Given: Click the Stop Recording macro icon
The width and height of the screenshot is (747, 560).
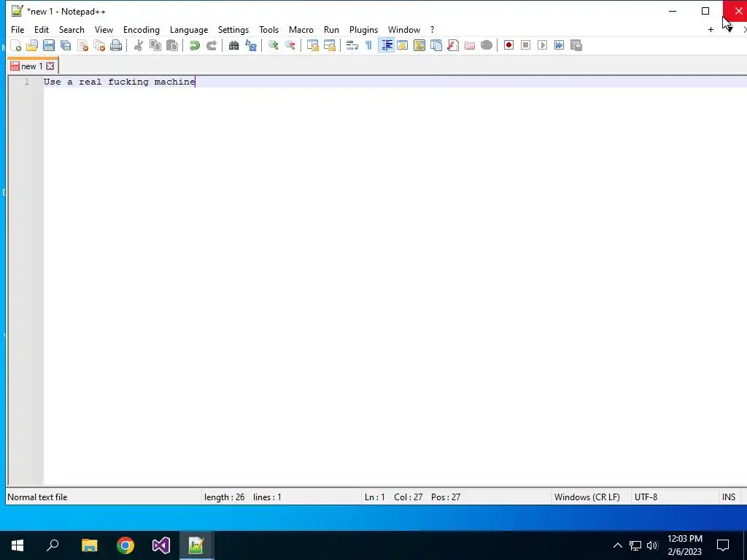Looking at the screenshot, I should [525, 45].
